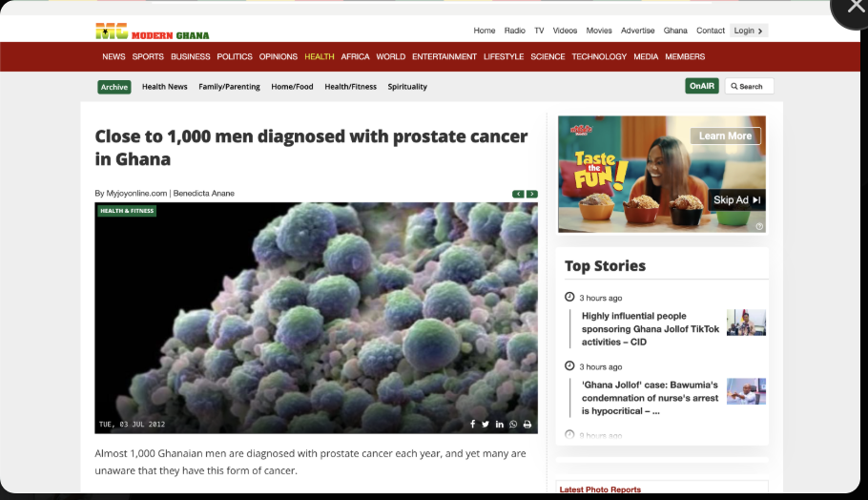Open the Movies link
The image size is (868, 500).
coord(599,31)
